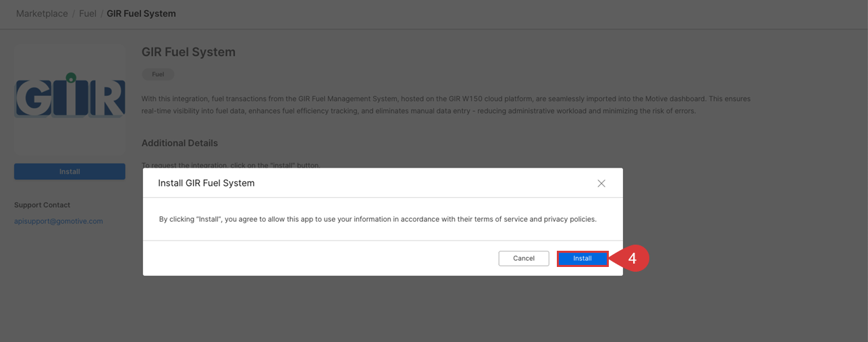
Task: Select GIR Fuel System breadcrumb text
Action: [x=141, y=14]
